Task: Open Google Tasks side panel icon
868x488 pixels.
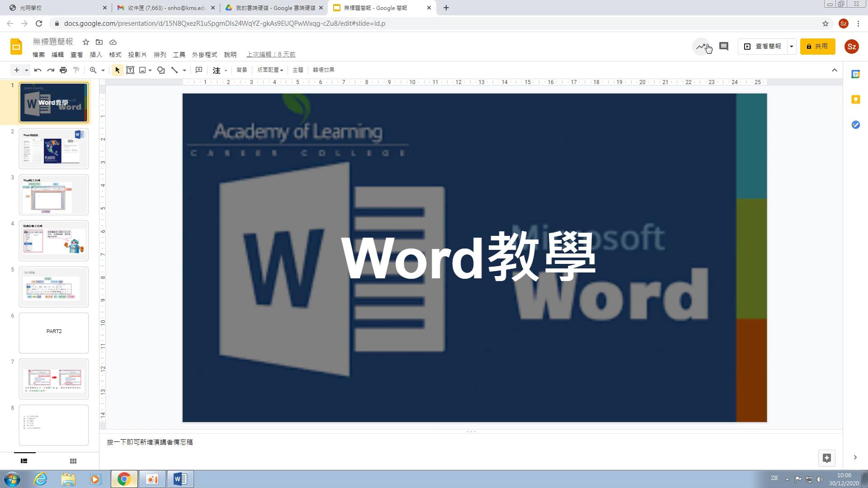Action: (855, 125)
